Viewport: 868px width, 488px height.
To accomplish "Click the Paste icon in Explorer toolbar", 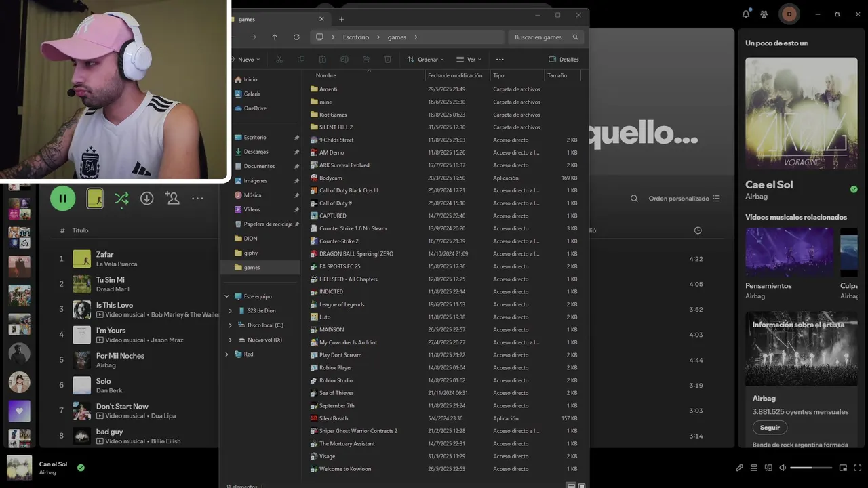I will pyautogui.click(x=323, y=60).
